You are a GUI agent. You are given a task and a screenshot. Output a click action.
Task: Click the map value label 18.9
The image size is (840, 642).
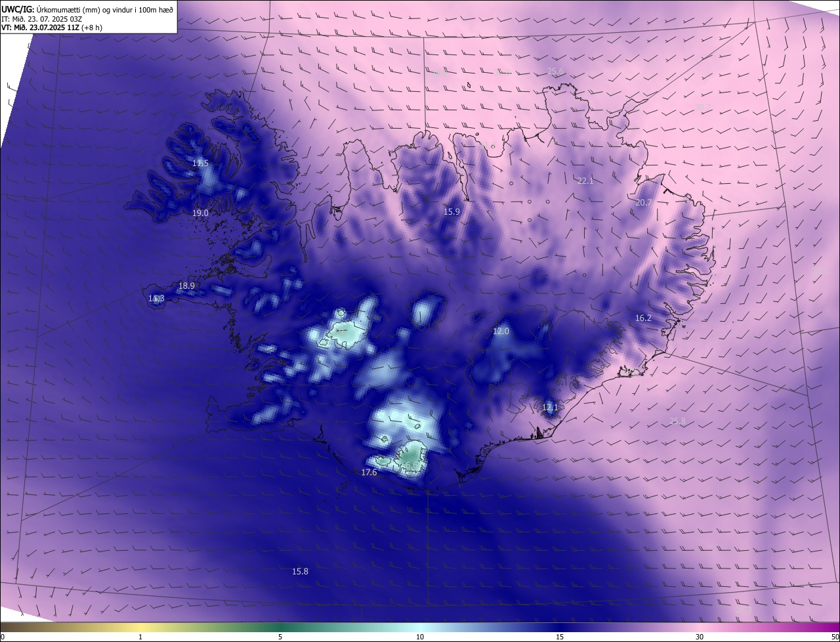click(186, 286)
